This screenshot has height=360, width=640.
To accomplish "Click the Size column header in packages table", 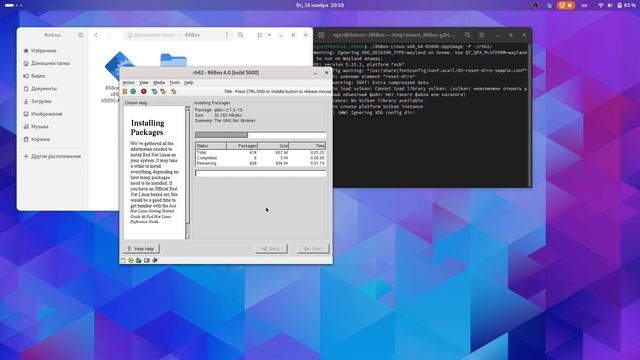I will (273, 146).
